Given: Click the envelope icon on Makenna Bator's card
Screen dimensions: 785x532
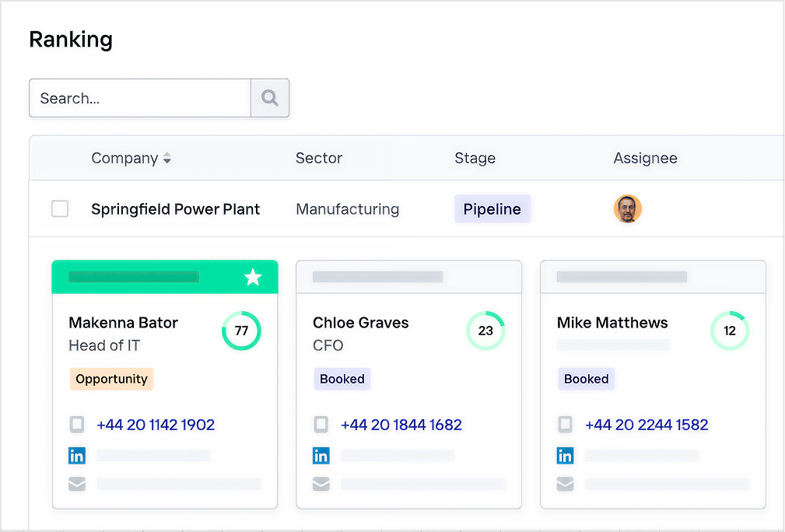Looking at the screenshot, I should 77,484.
